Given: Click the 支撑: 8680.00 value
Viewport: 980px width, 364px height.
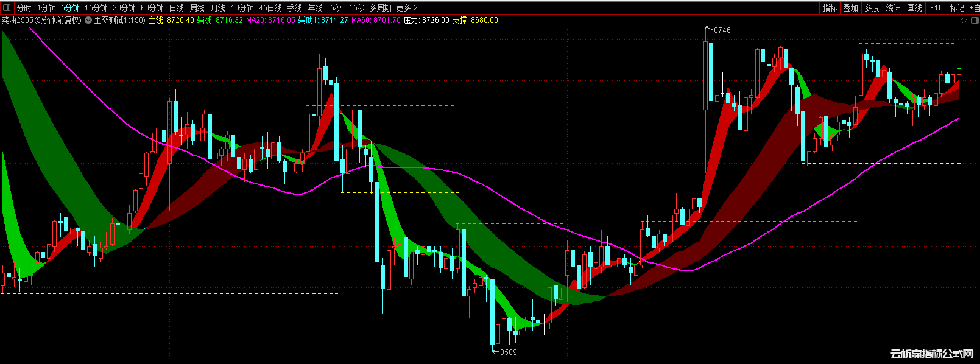Looking at the screenshot, I should (475, 20).
